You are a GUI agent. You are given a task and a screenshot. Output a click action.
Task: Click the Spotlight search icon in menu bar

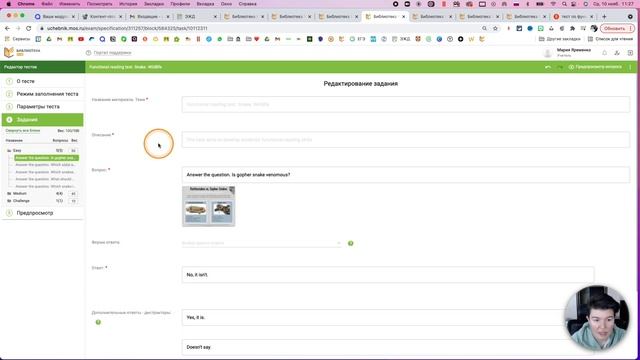click(x=564, y=4)
